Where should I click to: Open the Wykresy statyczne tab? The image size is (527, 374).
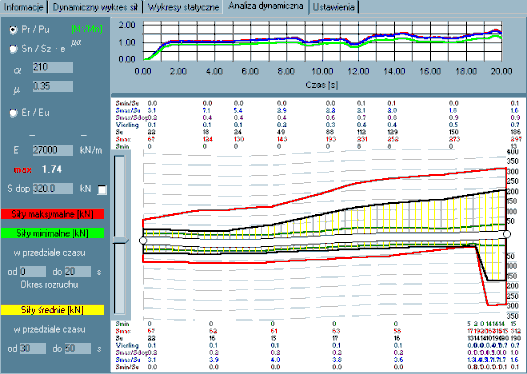[183, 7]
